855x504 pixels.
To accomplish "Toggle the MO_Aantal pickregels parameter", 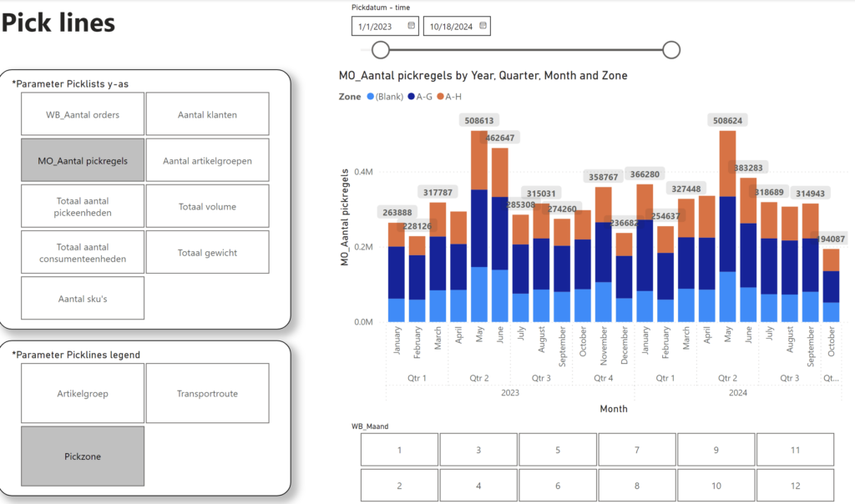I will pyautogui.click(x=82, y=160).
